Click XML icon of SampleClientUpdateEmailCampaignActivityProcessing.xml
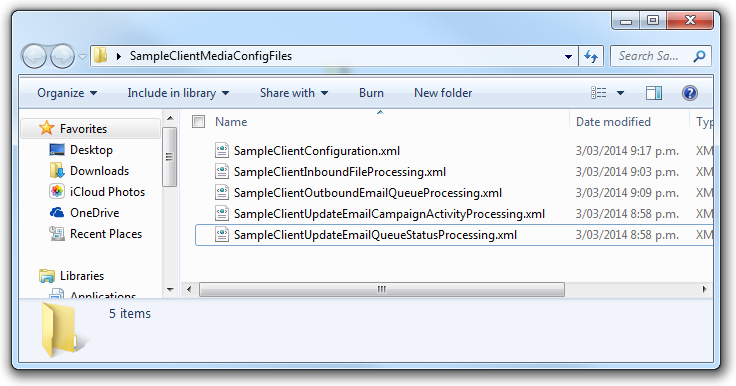This screenshot has height=386, width=736. [x=222, y=213]
